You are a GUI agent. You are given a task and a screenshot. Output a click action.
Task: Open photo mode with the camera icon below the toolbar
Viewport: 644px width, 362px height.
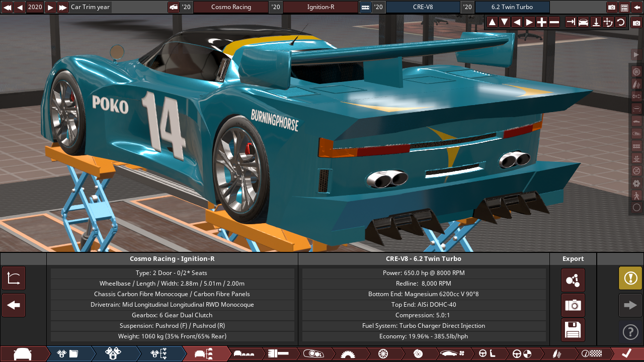tap(636, 23)
